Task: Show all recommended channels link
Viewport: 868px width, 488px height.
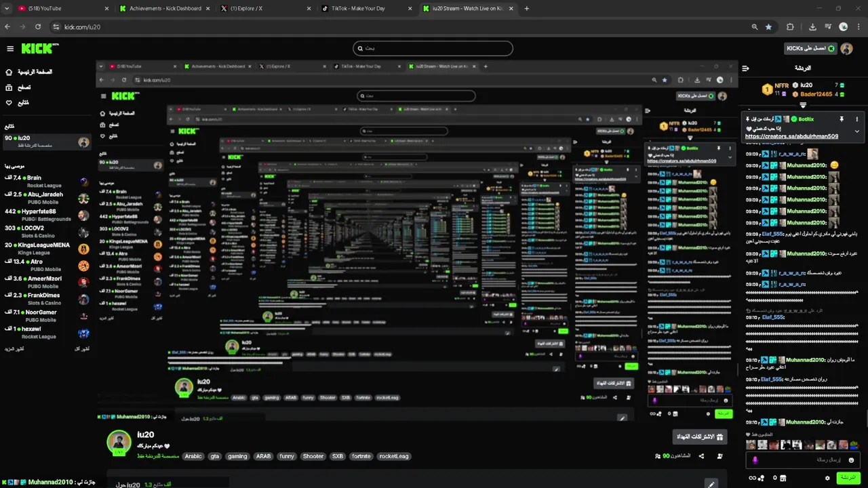Action: [81, 349]
